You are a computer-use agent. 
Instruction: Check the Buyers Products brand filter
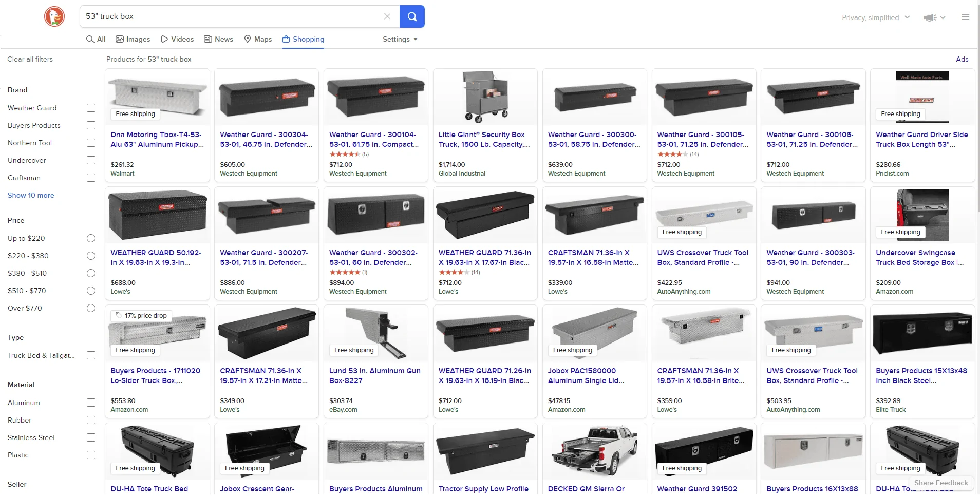click(91, 125)
